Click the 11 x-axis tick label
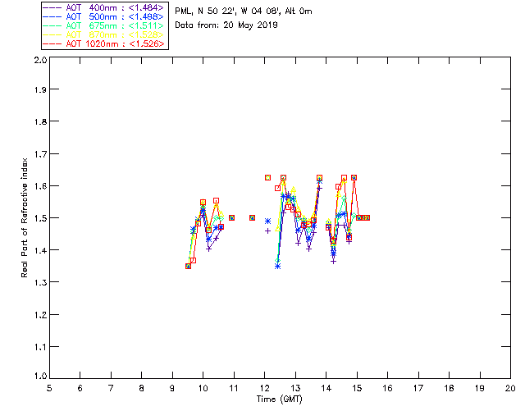Image resolution: width=525 pixels, height=420 pixels. click(234, 388)
